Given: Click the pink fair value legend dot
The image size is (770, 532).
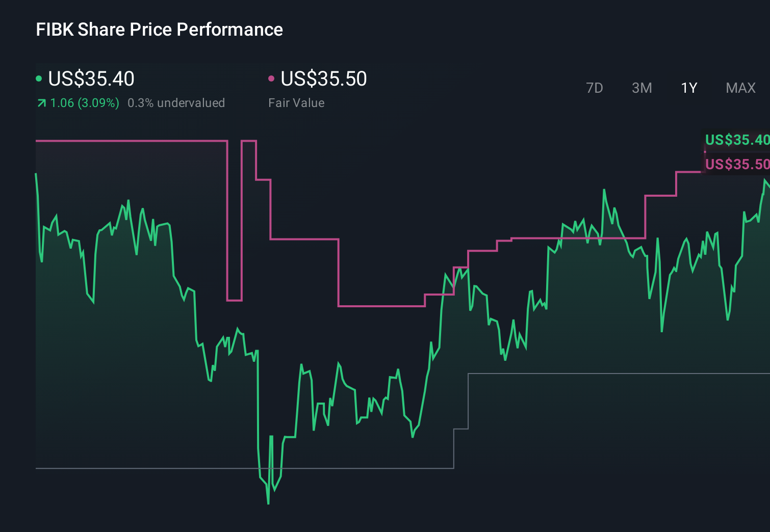Looking at the screenshot, I should (x=271, y=78).
